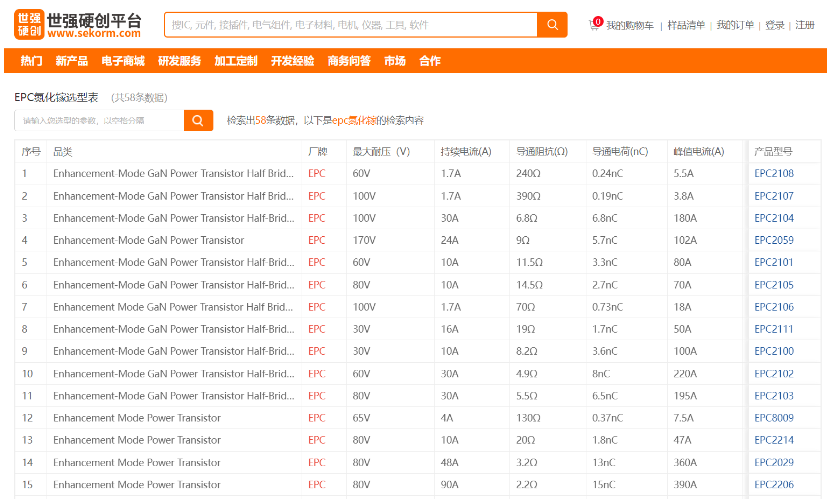Image resolution: width=833 pixels, height=501 pixels.
Task: Open product link EPC2059
Action: point(774,240)
